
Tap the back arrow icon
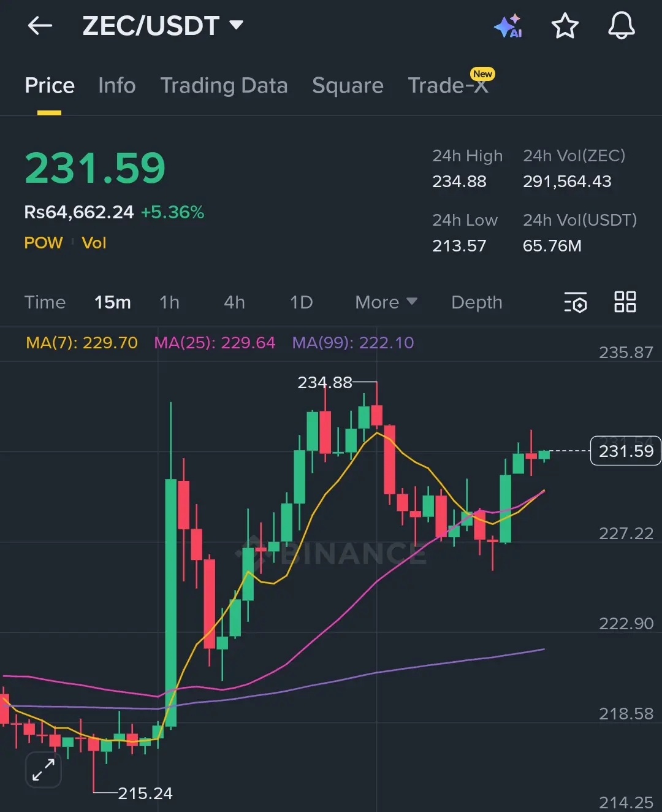40,26
